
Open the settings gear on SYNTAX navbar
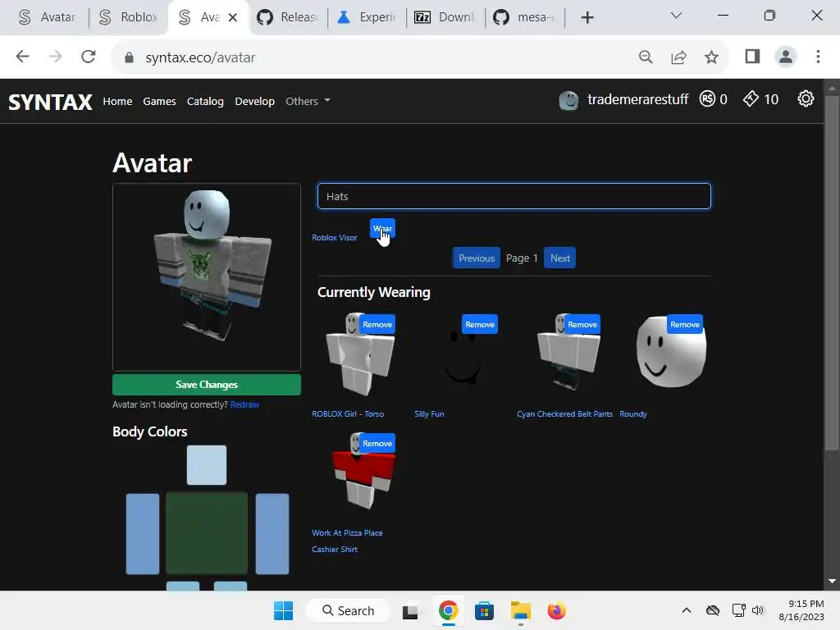point(806,98)
